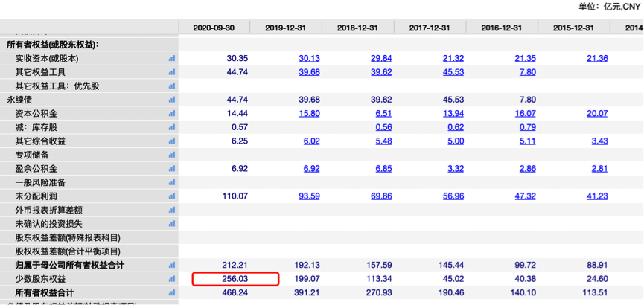Click the 93.59 未分配利润 link
Screen dimensions: 644x305
[309, 196]
